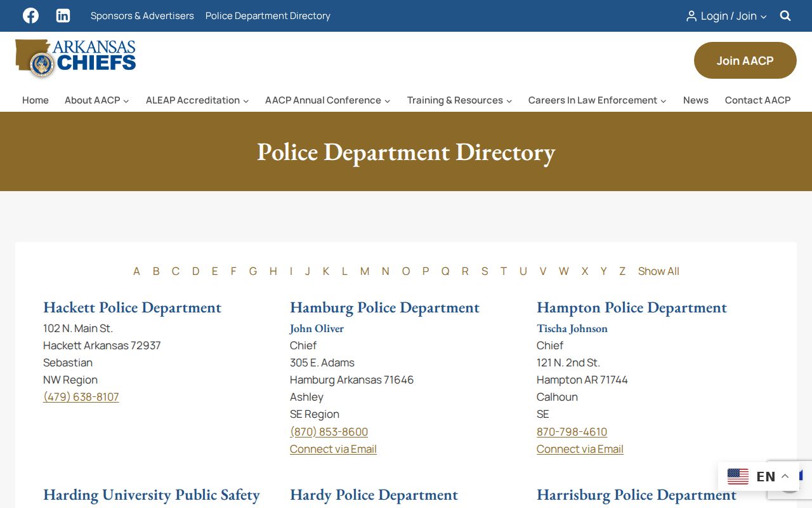Filter directory by letter P
Screen dimensions: 812x508
(x=426, y=271)
